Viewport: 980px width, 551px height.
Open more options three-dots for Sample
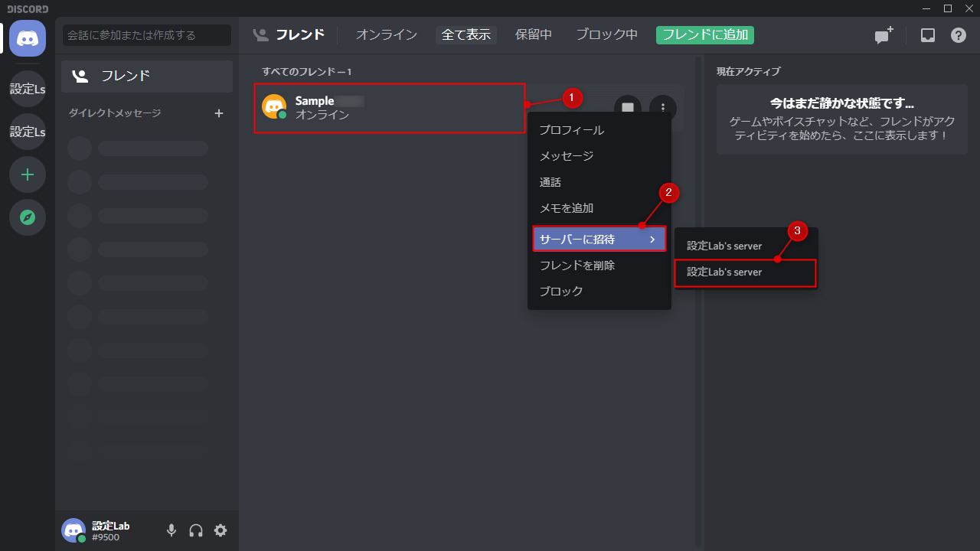pos(663,108)
